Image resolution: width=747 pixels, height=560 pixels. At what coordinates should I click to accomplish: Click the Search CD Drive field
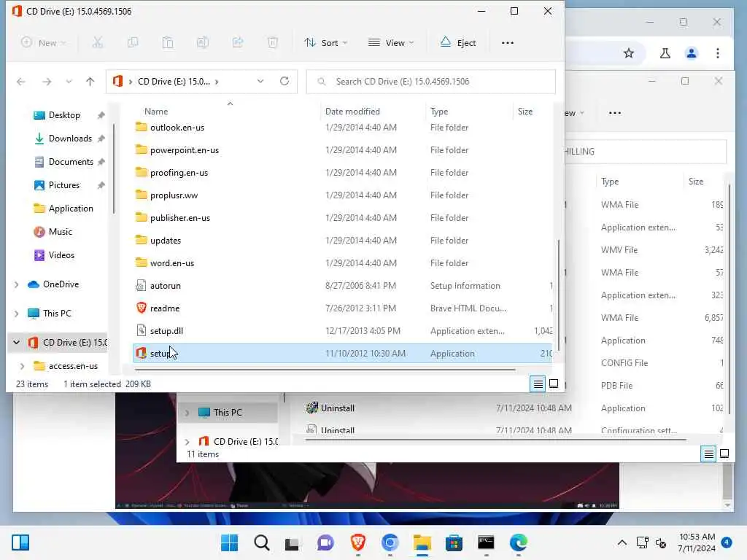click(430, 82)
